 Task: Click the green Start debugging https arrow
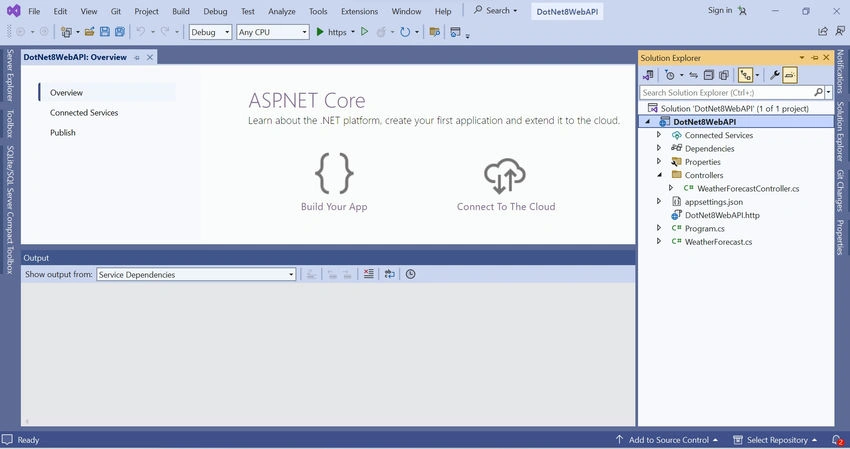[320, 32]
